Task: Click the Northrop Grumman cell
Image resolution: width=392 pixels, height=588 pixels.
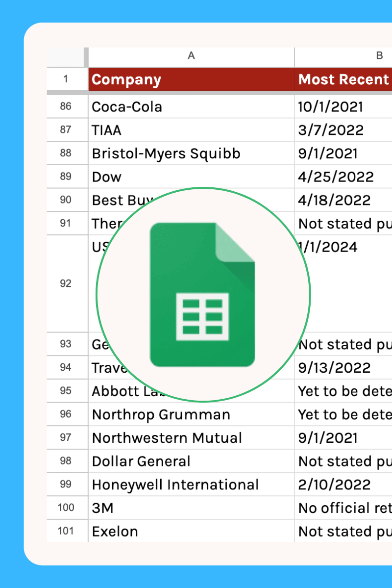Action: (191, 414)
